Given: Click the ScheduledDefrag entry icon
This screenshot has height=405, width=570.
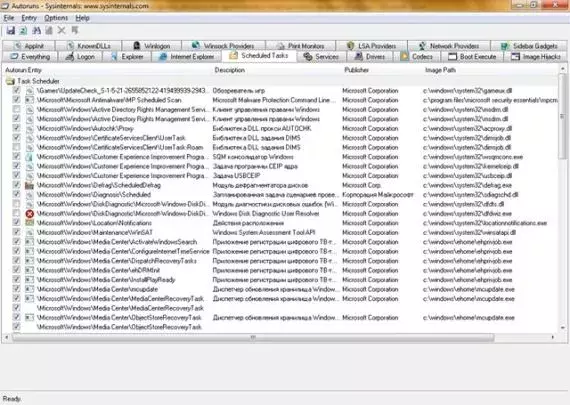Looking at the screenshot, I should pos(29,185).
